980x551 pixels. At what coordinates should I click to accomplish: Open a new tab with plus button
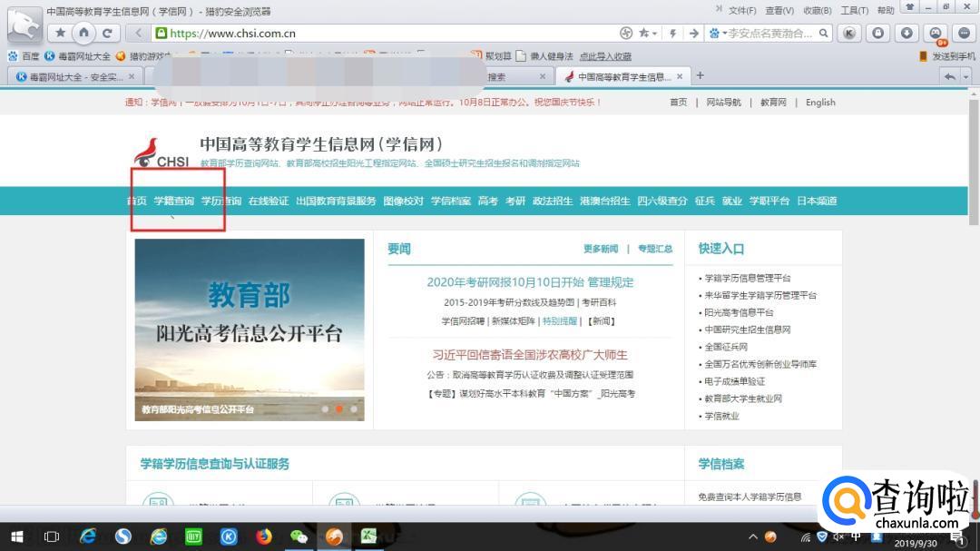pos(700,75)
